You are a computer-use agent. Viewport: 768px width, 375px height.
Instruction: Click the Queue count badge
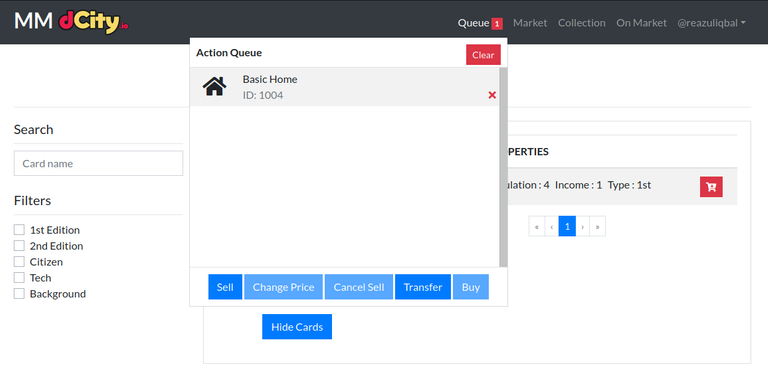pyautogui.click(x=497, y=23)
